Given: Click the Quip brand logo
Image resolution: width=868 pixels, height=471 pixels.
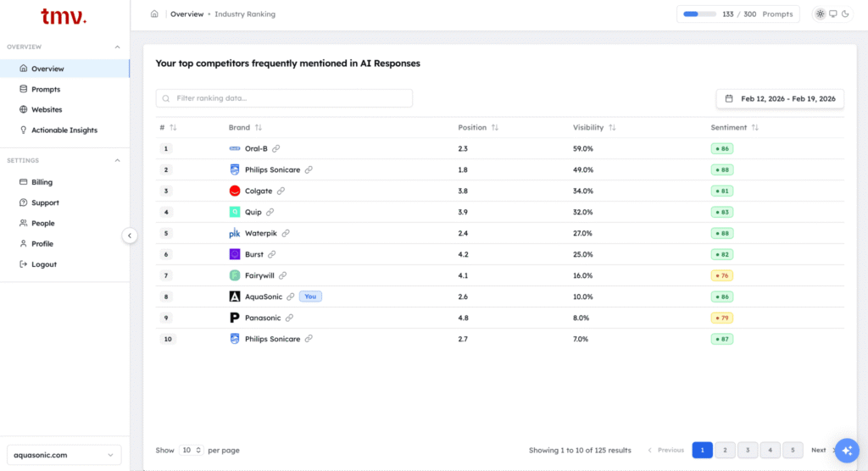Looking at the screenshot, I should [235, 212].
